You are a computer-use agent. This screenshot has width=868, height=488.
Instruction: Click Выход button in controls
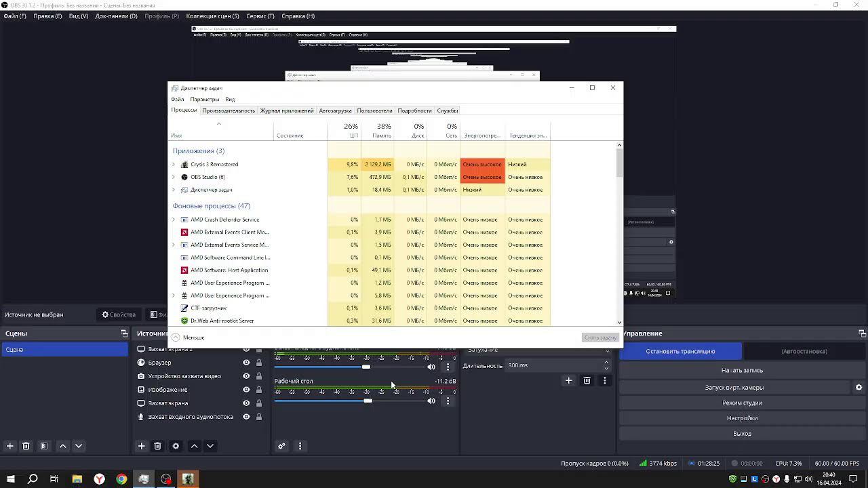[x=742, y=434]
